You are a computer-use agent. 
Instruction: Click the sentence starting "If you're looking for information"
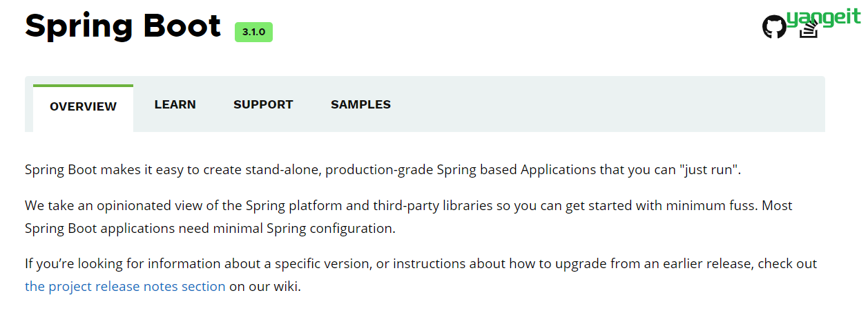pos(421,275)
